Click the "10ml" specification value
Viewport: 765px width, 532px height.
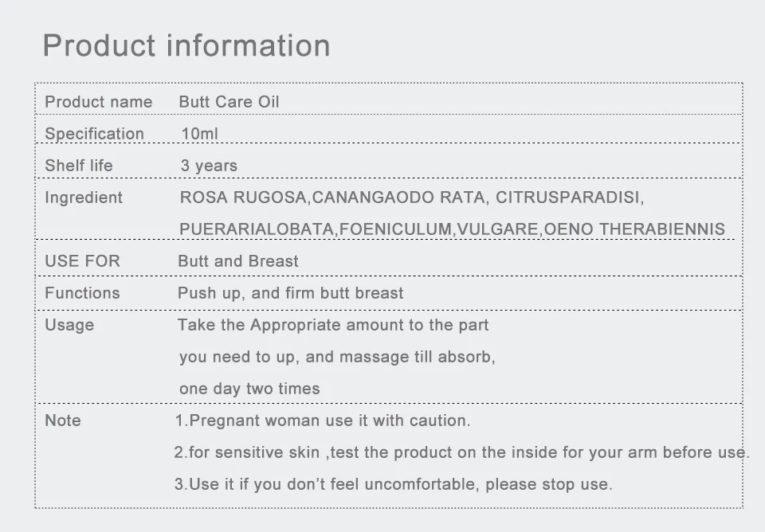199,134
